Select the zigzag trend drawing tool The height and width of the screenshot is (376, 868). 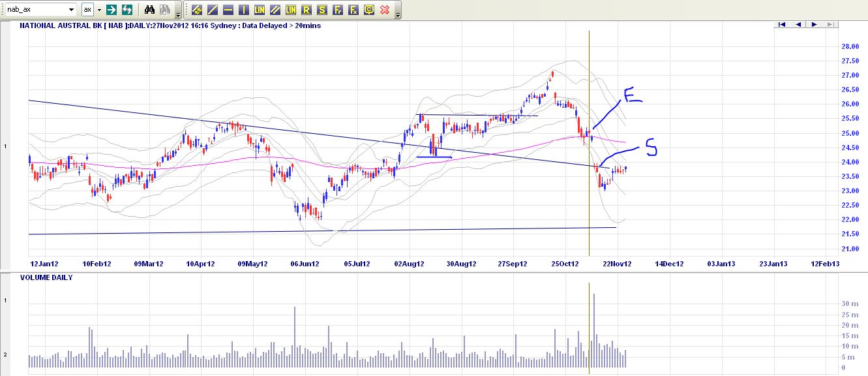(197, 10)
